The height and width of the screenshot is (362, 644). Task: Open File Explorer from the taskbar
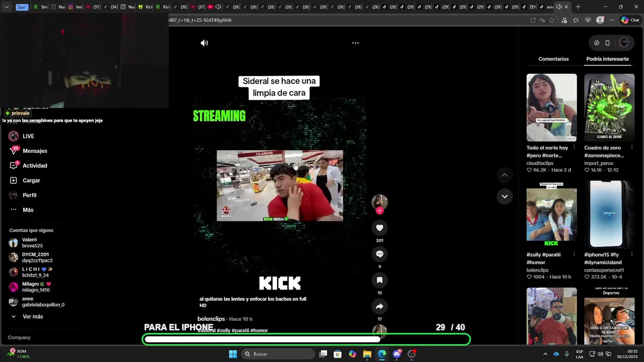pos(367,354)
